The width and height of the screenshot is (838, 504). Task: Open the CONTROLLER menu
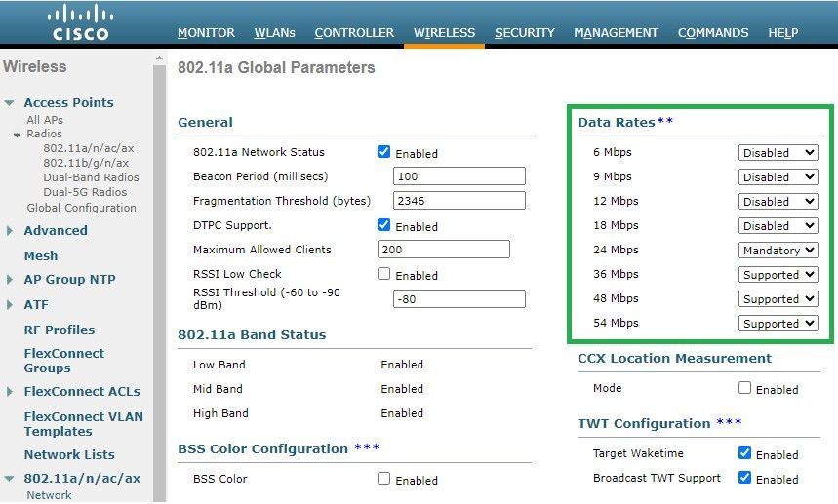354,33
